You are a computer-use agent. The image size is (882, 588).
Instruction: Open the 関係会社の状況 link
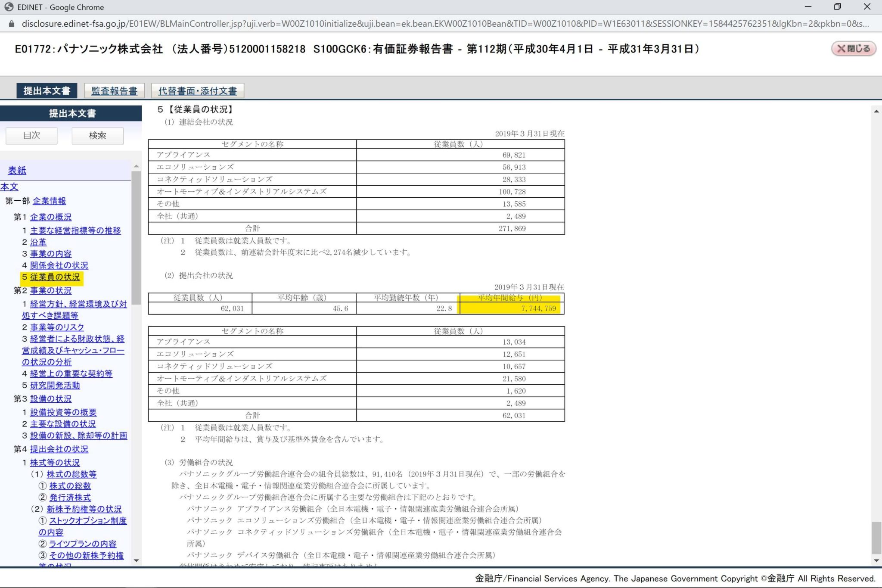coord(59,266)
